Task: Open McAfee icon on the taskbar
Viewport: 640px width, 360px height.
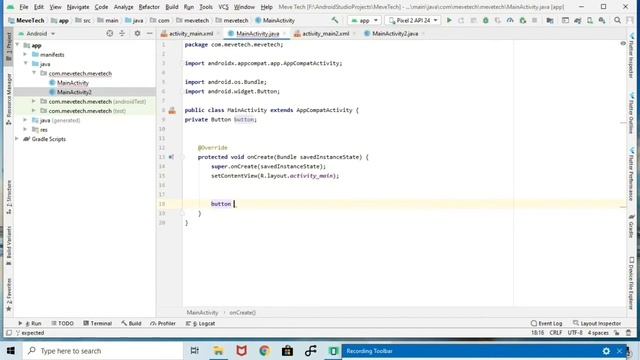Action: tap(241, 351)
